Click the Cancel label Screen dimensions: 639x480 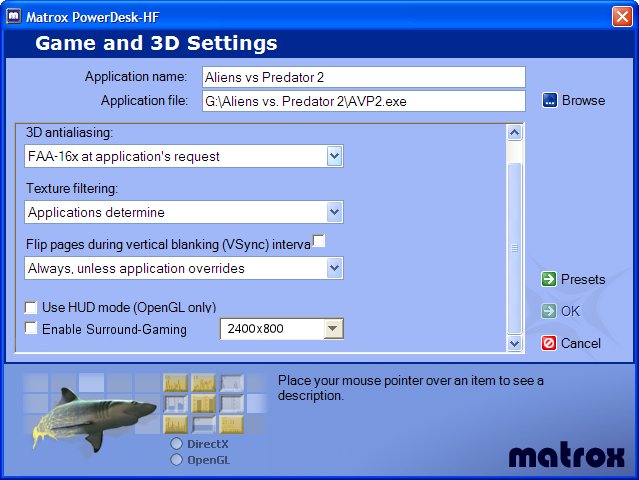click(x=581, y=343)
